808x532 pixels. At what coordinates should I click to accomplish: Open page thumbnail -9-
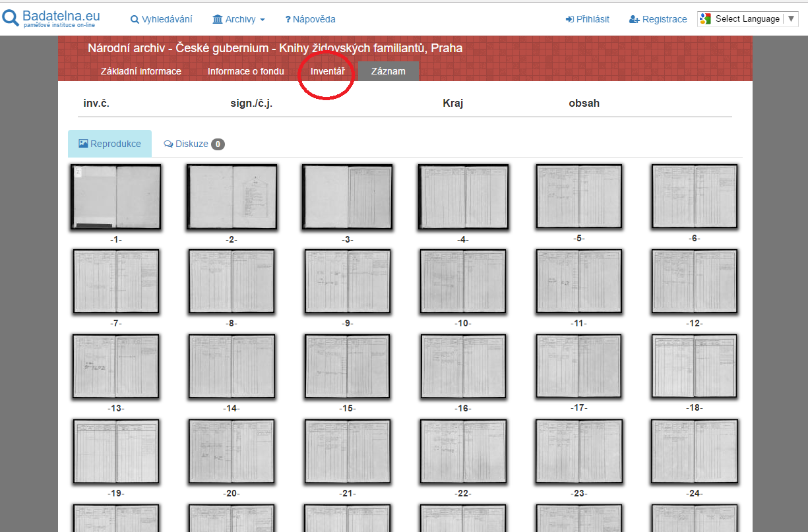point(348,281)
